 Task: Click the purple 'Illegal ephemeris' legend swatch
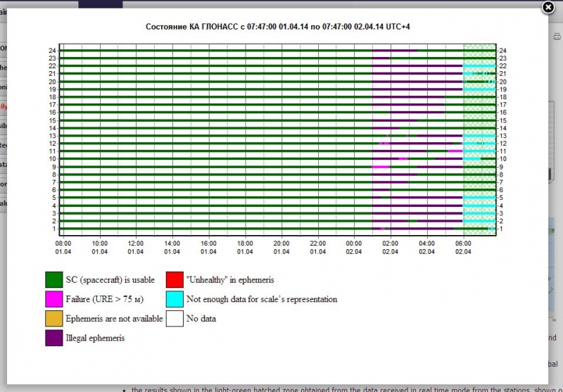point(54,339)
